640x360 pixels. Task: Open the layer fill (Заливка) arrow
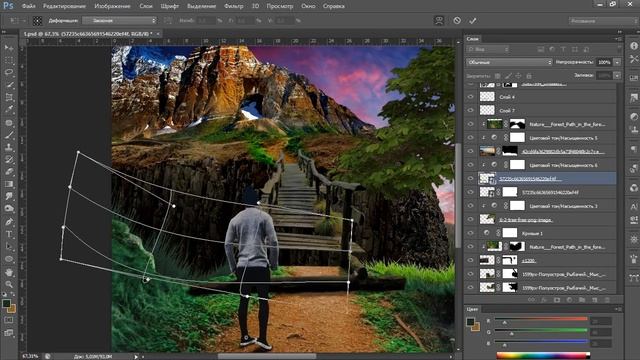coord(617,76)
